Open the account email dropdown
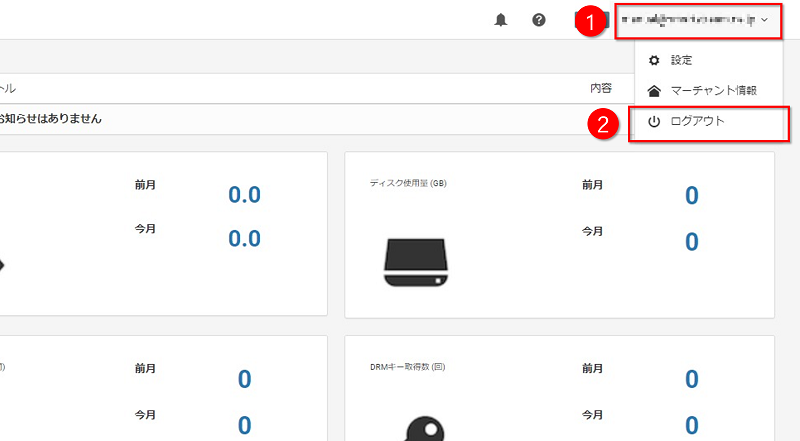Image resolution: width=800 pixels, height=441 pixels. click(690, 19)
